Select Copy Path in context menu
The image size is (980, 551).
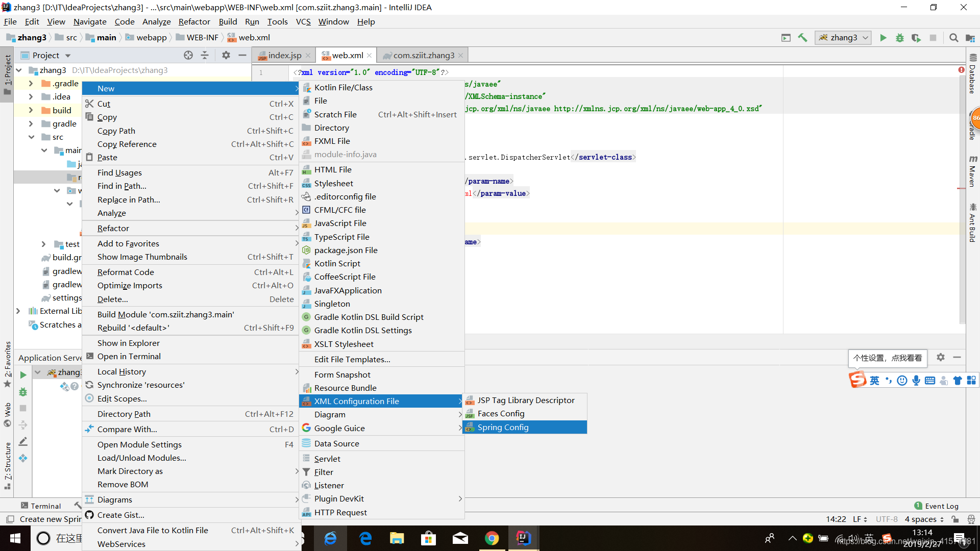point(191,131)
